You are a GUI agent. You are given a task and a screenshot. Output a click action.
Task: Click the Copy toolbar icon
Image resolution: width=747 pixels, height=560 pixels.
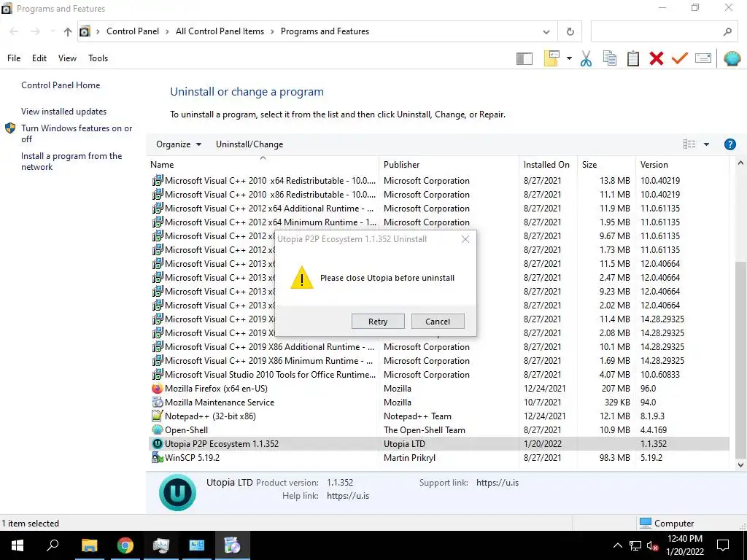tap(610, 58)
